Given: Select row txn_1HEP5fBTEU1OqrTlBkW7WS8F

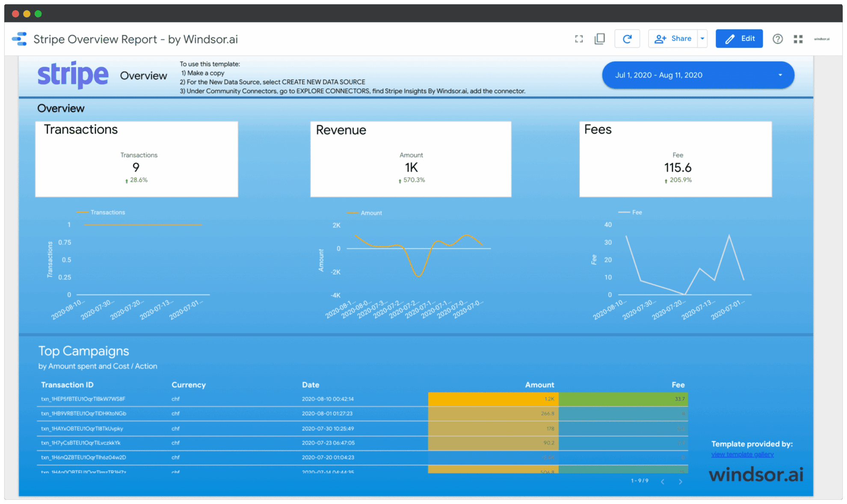Looking at the screenshot, I should (x=362, y=399).
